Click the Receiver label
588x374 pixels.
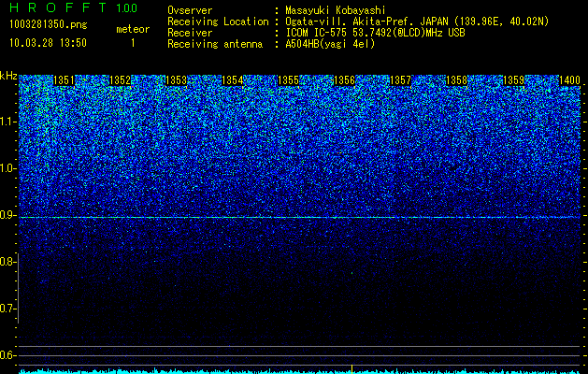coord(190,33)
